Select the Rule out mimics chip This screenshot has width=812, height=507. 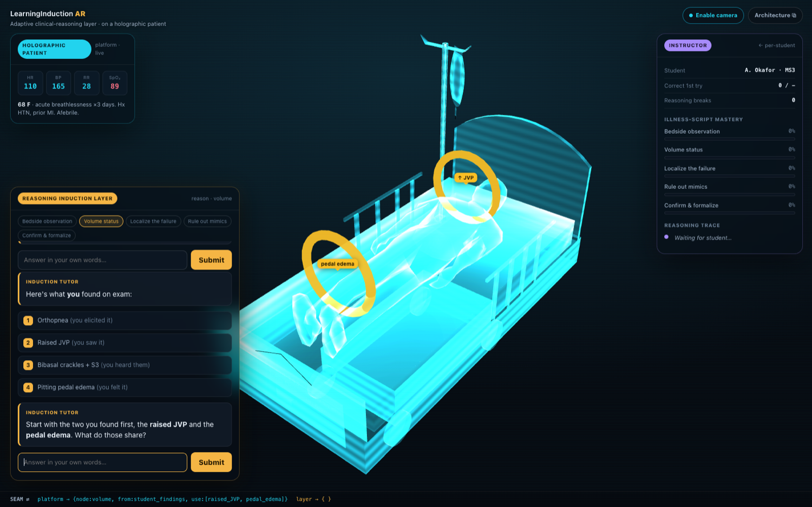coord(207,221)
